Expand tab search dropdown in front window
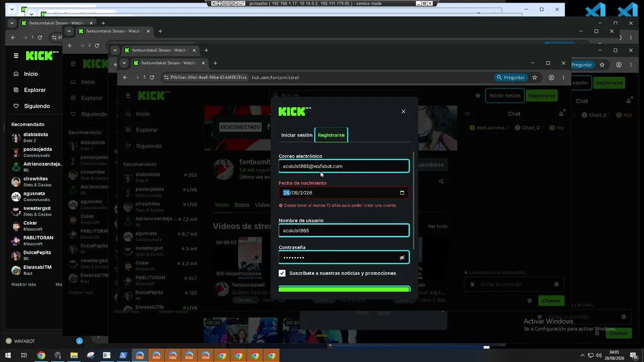 pyautogui.click(x=124, y=63)
